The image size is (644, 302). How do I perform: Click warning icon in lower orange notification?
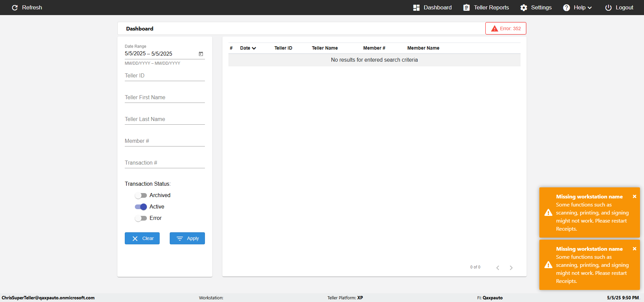548,265
